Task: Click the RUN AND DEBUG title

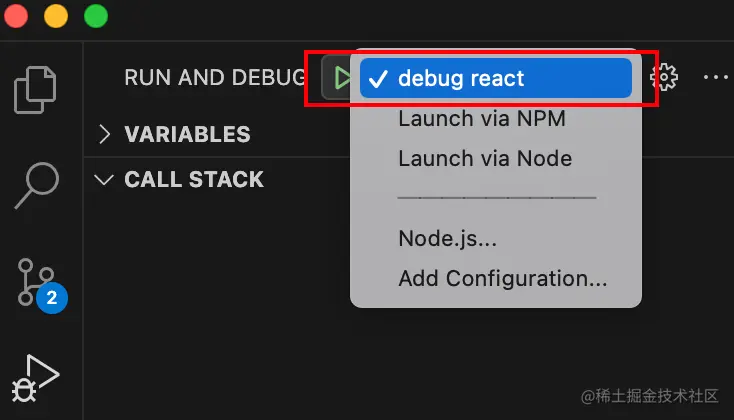Action: point(215,77)
